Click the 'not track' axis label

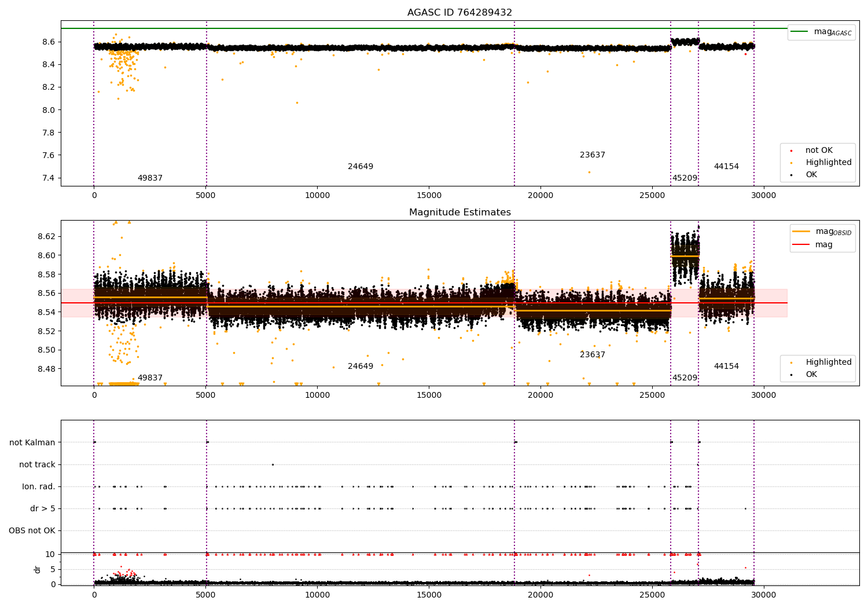coord(37,465)
